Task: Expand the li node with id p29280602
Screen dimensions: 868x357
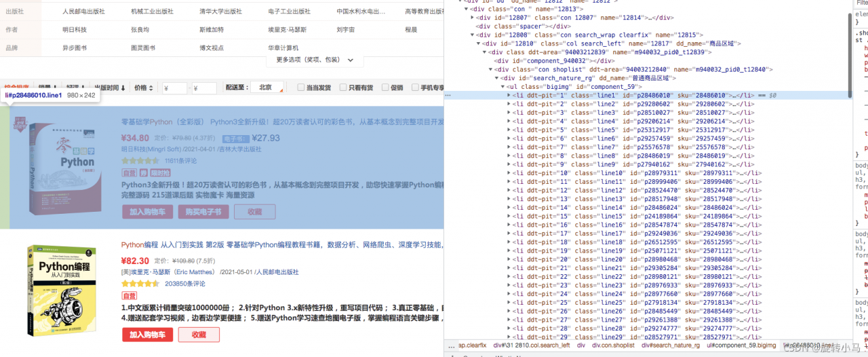Action: (x=509, y=104)
